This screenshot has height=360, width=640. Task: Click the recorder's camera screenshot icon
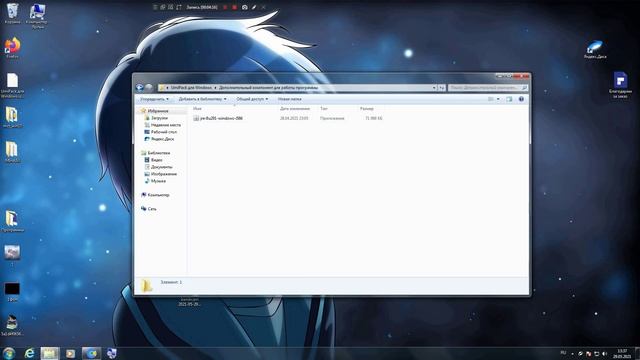pyautogui.click(x=244, y=7)
